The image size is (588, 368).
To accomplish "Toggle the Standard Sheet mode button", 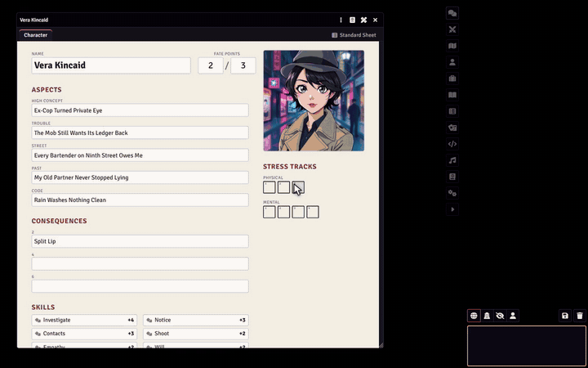I will point(354,35).
